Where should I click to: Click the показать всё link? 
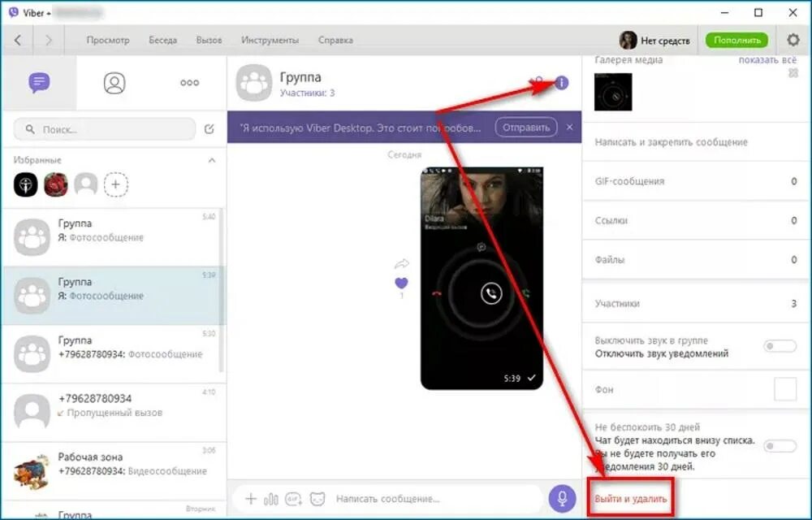pos(767,60)
